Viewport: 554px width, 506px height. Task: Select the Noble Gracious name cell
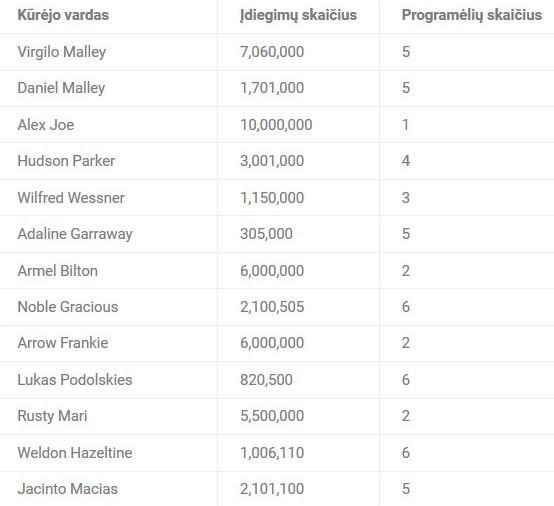click(68, 307)
